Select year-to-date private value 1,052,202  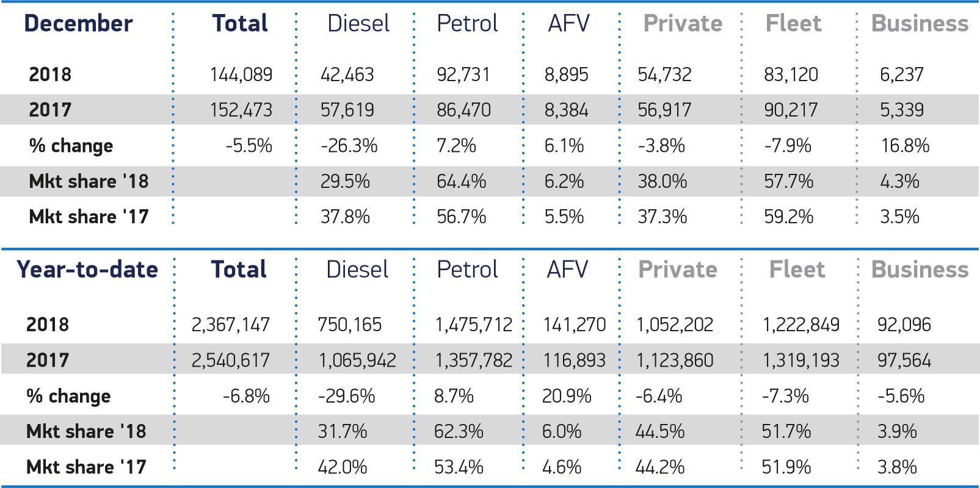point(675,325)
